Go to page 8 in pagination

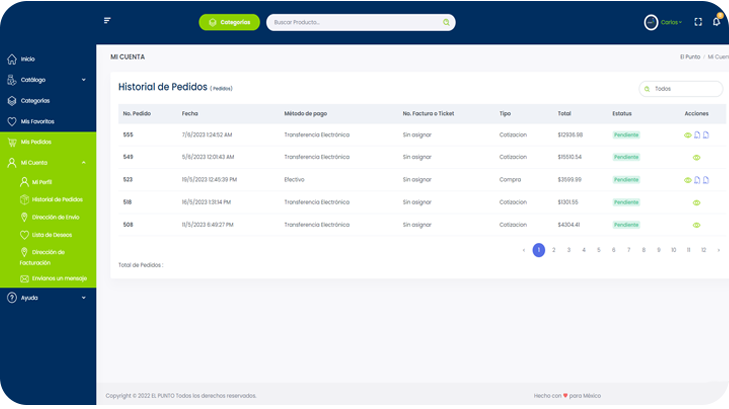point(643,250)
